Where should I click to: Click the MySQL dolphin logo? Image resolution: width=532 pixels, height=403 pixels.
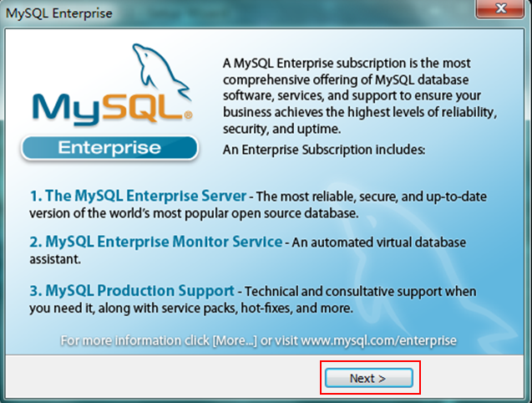112,84
